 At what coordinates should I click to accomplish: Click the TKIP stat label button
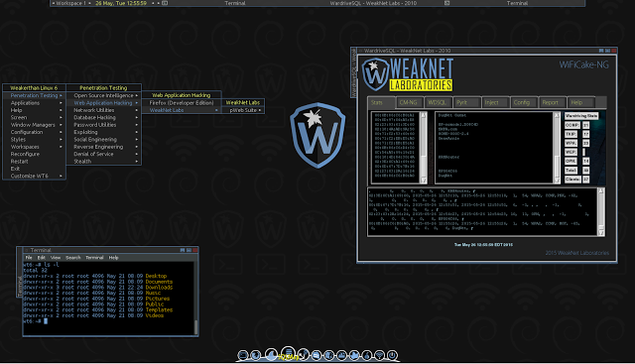pos(571,134)
